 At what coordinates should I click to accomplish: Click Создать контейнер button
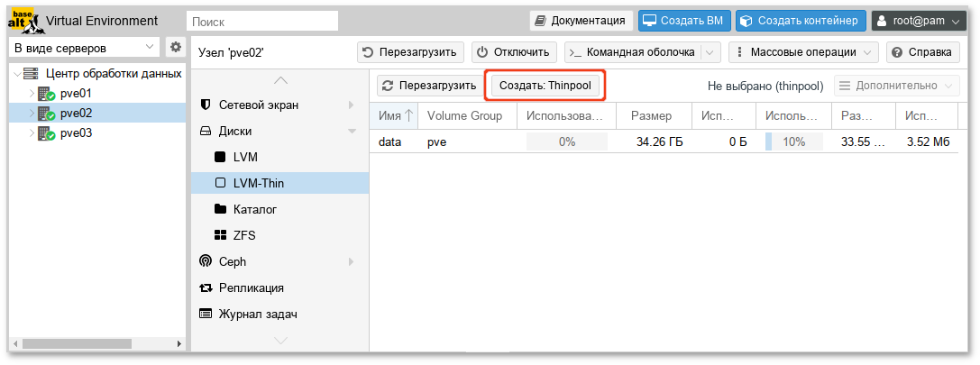point(801,21)
